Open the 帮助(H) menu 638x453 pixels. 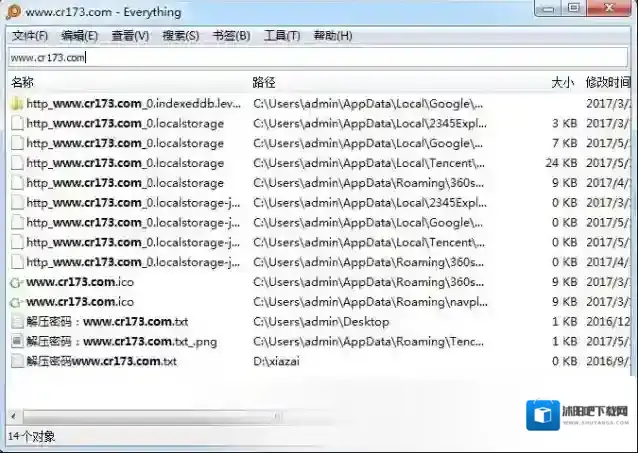pyautogui.click(x=333, y=36)
